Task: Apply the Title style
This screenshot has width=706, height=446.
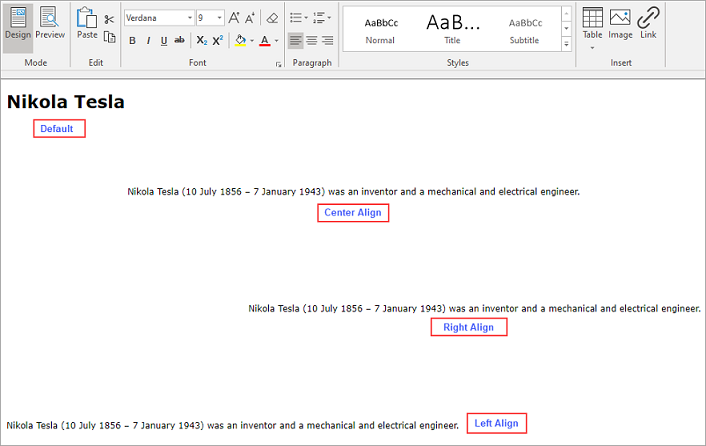Action: coord(452,28)
